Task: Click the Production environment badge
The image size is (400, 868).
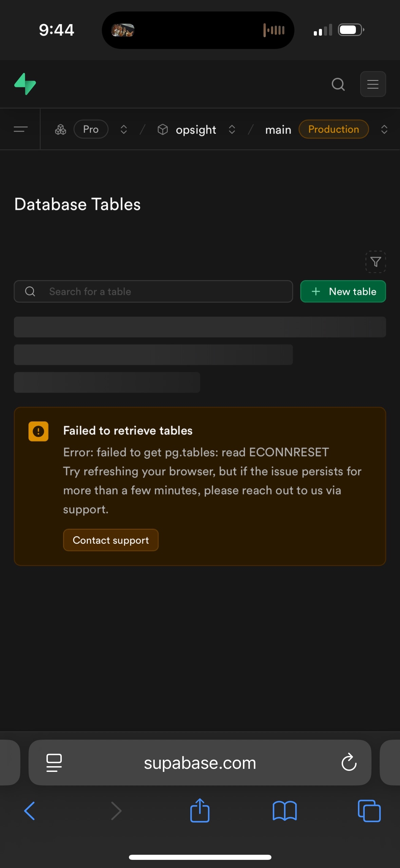Action: coord(334,129)
